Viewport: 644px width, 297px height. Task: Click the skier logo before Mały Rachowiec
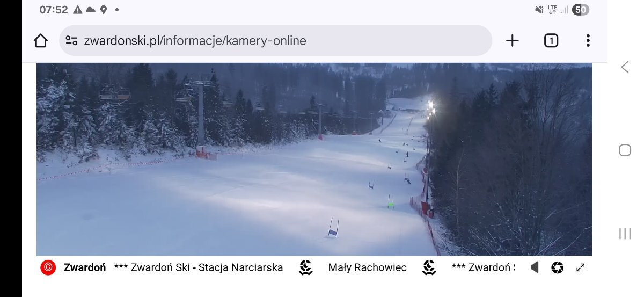pyautogui.click(x=306, y=267)
